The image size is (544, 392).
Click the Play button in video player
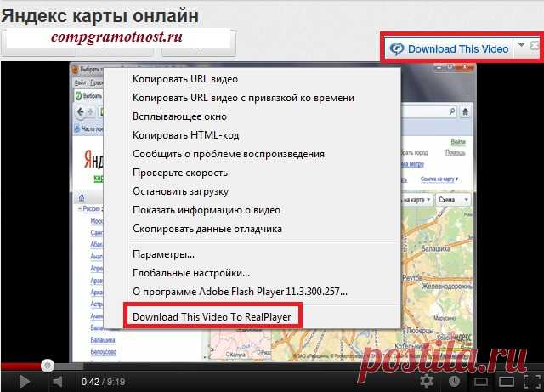coord(24,382)
